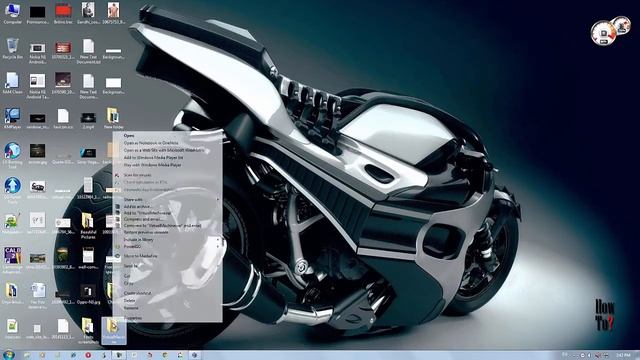Expand the Send to submenu
The width and height of the screenshot is (640, 360).
click(x=167, y=266)
